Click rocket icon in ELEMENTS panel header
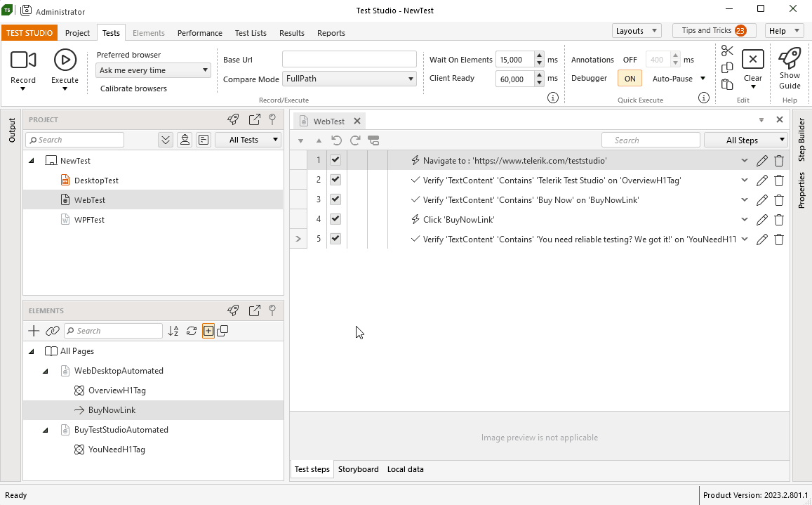This screenshot has width=812, height=505. (233, 310)
